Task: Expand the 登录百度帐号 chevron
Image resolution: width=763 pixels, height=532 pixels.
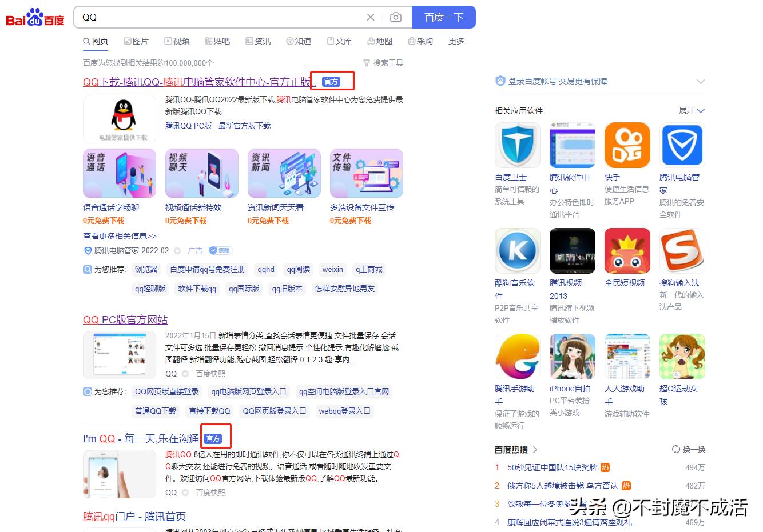Action: [x=701, y=81]
